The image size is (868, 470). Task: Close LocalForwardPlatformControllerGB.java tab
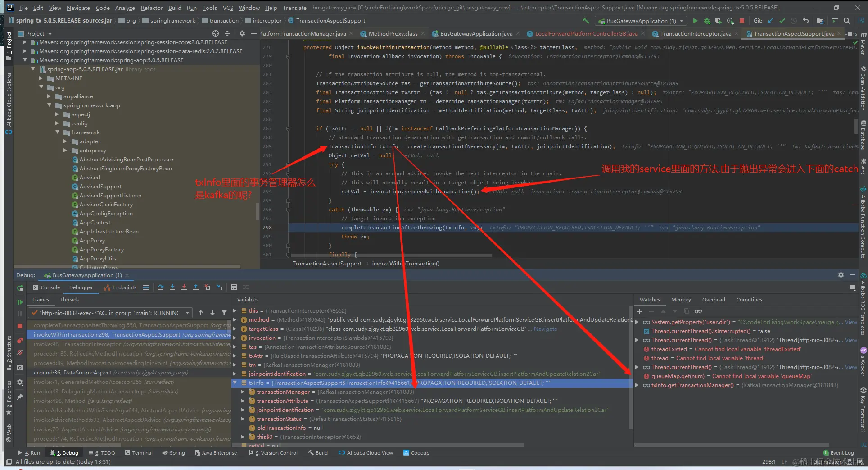(643, 34)
